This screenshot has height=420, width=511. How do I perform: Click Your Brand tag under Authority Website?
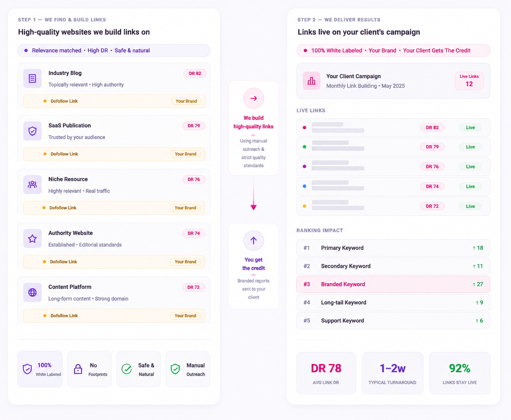point(185,262)
